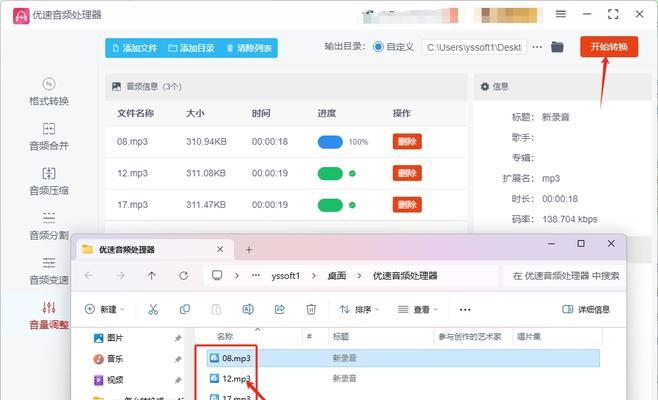Open the 音频变速 audio speed tool
658x400 pixels.
point(49,271)
